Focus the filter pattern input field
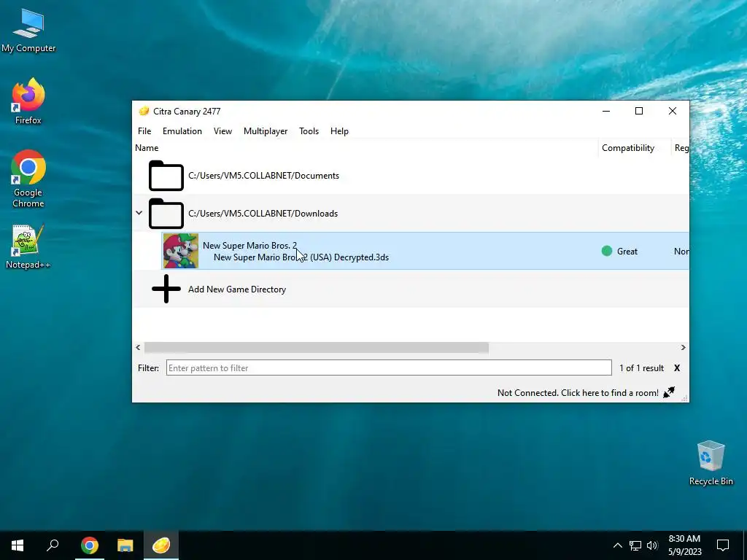 [x=389, y=367]
